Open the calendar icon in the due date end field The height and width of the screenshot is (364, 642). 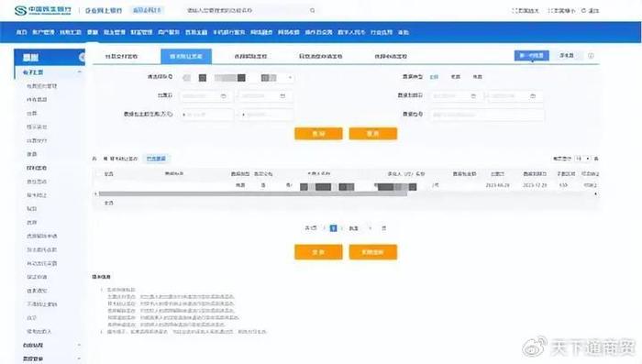[533, 95]
